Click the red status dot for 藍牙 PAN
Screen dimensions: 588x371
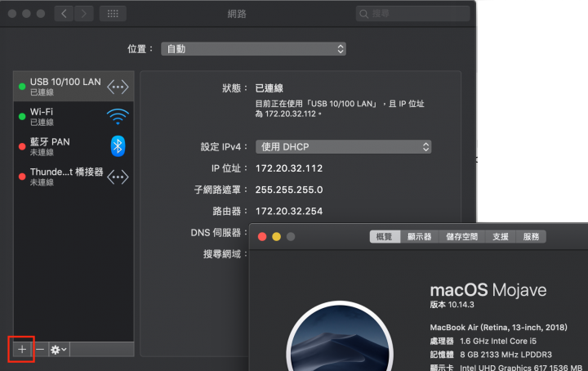pos(22,146)
